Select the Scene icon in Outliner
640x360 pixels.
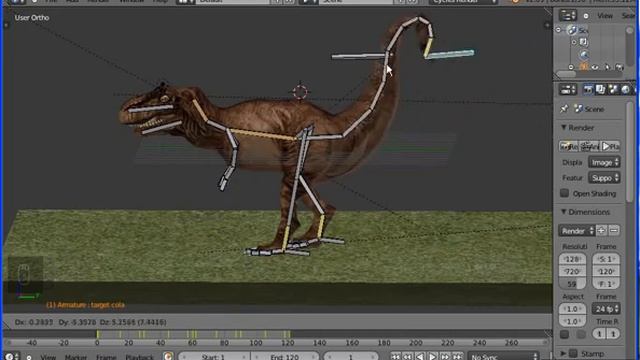(x=573, y=30)
